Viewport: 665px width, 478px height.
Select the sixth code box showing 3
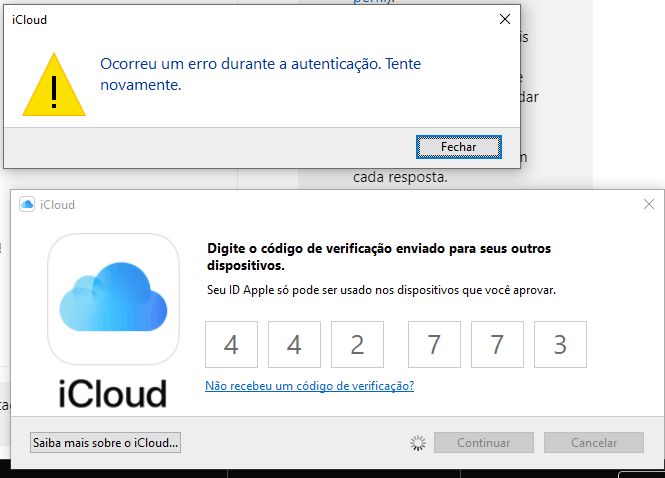click(x=560, y=344)
